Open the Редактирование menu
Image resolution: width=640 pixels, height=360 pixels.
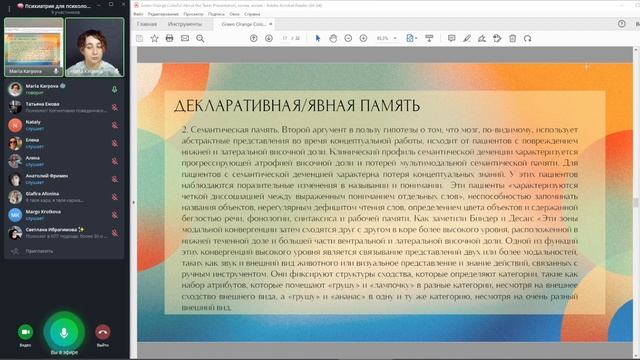click(x=163, y=14)
